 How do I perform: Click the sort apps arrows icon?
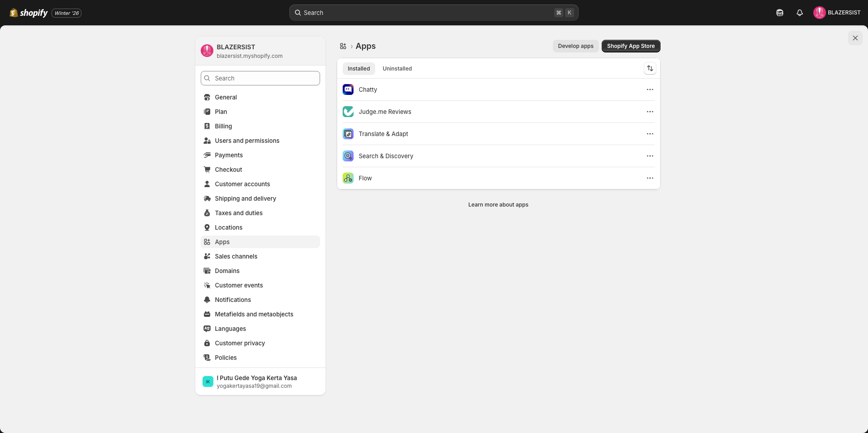650,68
